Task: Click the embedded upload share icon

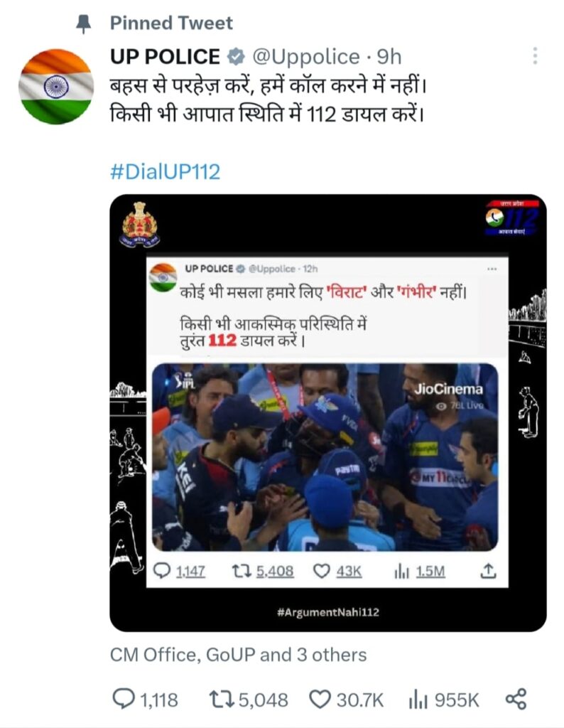Action: [x=489, y=571]
